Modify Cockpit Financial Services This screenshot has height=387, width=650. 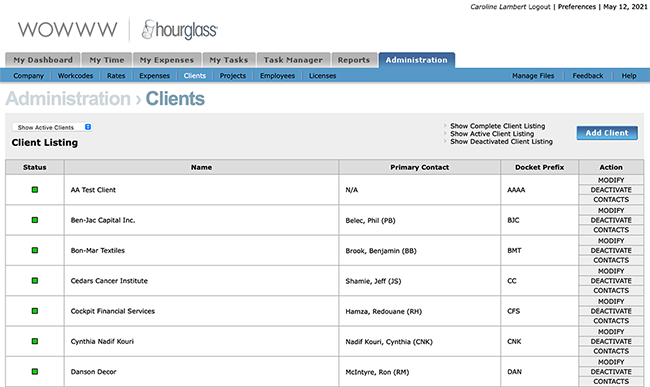[x=611, y=301]
